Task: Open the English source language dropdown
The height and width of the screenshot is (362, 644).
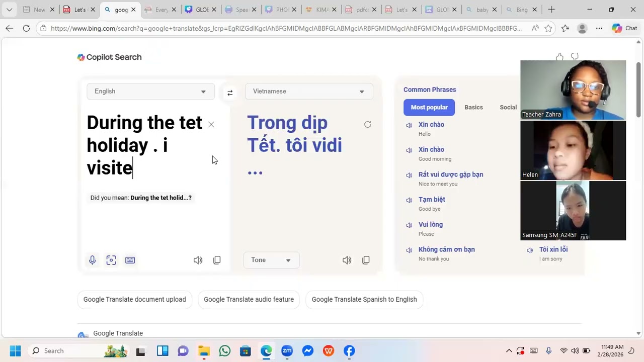Action: 150,92
